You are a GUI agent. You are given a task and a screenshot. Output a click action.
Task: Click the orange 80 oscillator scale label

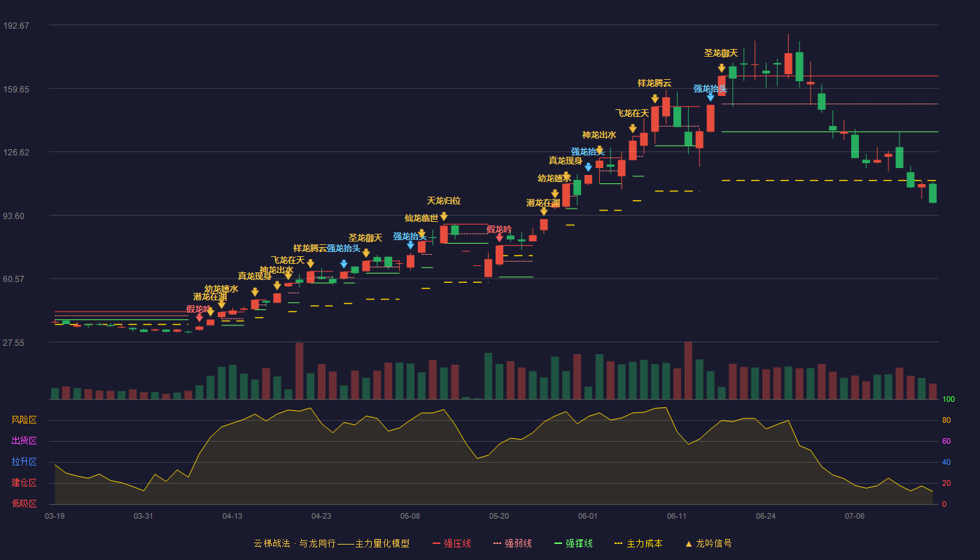click(x=946, y=421)
